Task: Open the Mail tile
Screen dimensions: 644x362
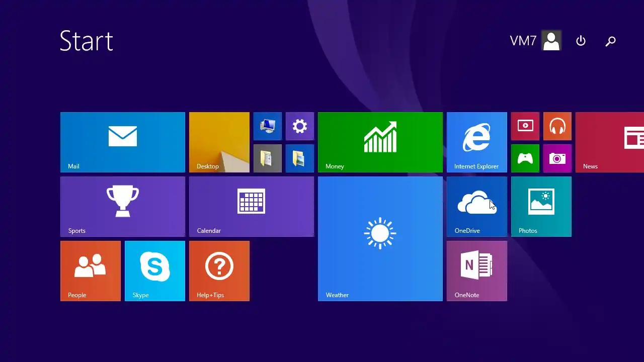Action: point(123,142)
